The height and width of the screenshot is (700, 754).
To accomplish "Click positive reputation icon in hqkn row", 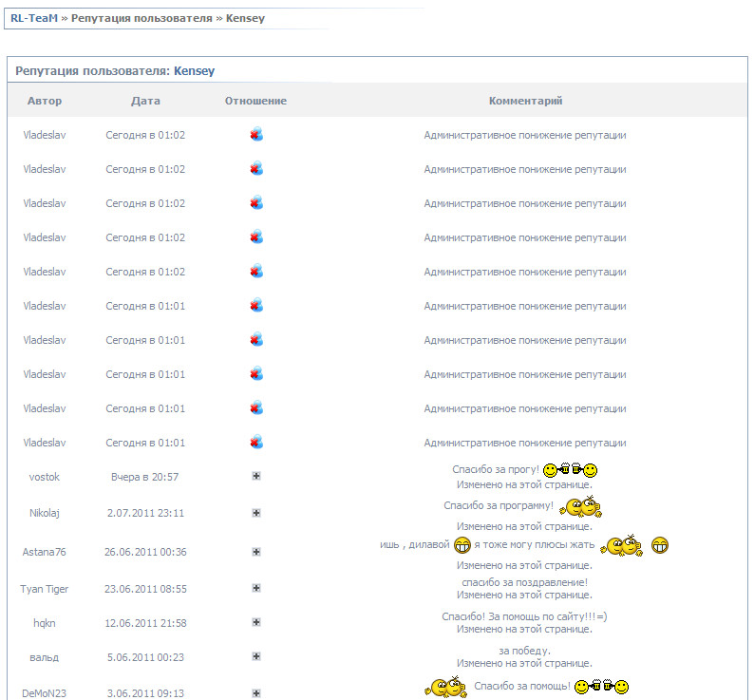I will coord(256,622).
